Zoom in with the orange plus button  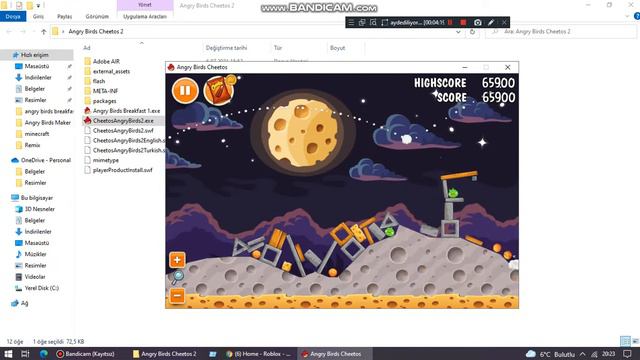pyautogui.click(x=177, y=260)
